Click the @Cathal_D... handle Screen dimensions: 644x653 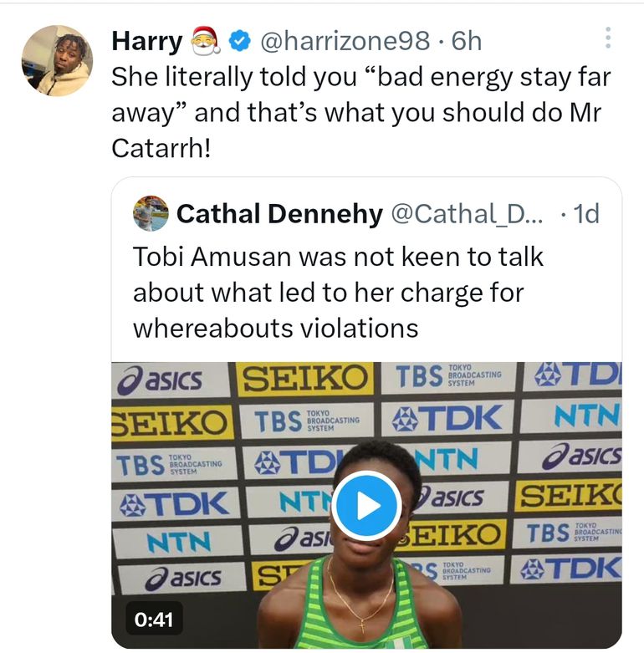click(x=467, y=214)
